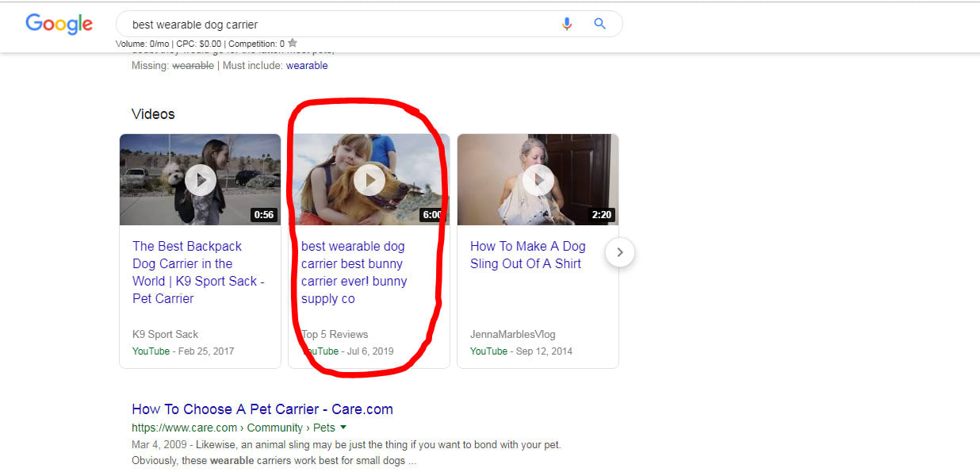
Task: Play the K9 Sport Sack backpack video
Action: [x=200, y=179]
